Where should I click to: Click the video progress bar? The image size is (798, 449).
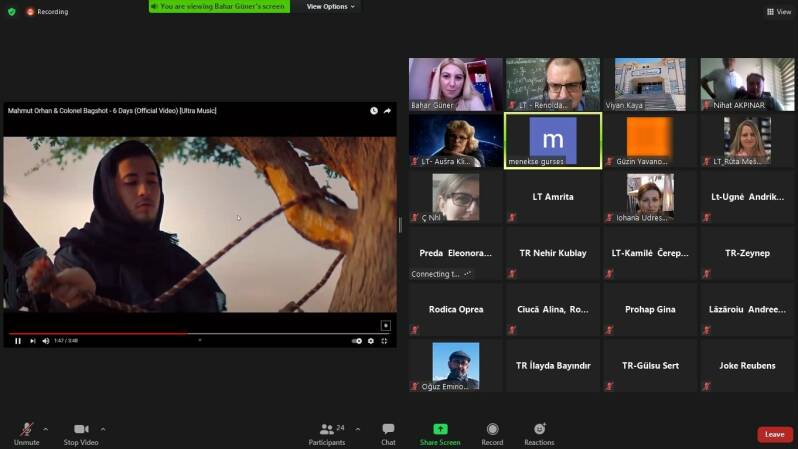pos(200,333)
